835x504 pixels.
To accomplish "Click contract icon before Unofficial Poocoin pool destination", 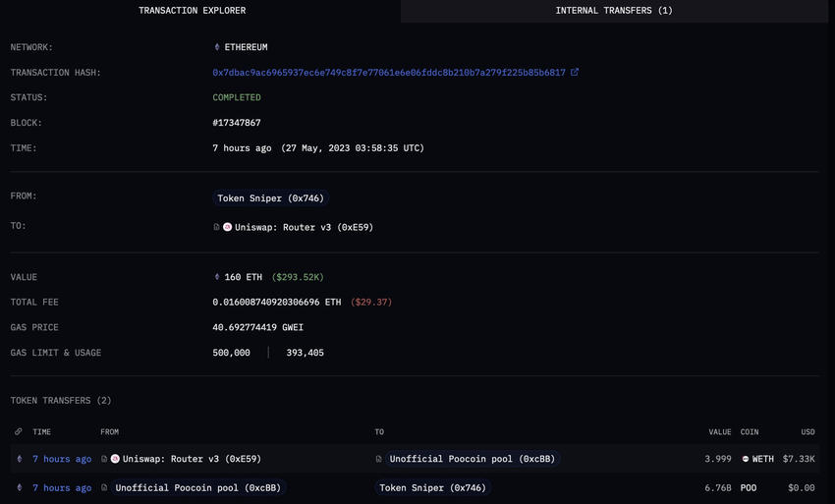I will [379, 459].
